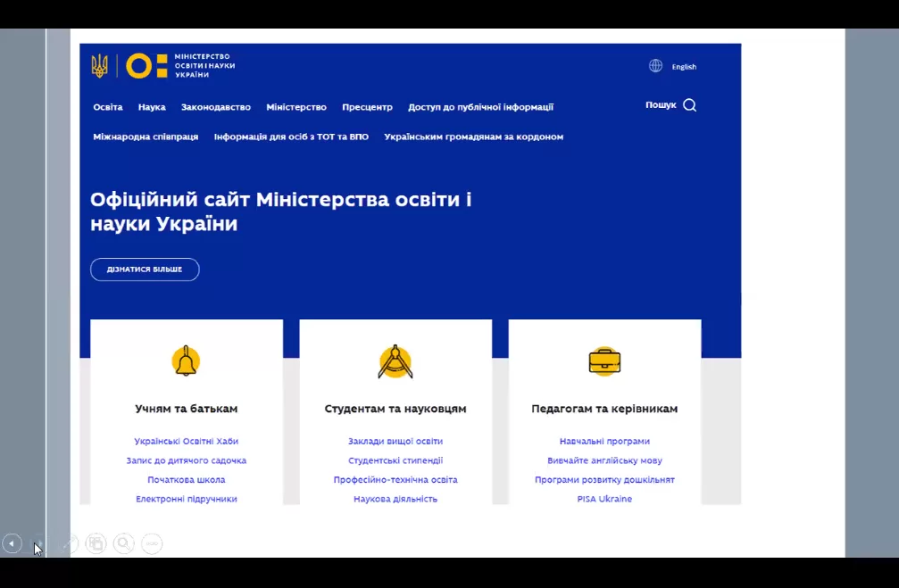Screen dimensions: 899x588
Task: Follow the Студентські стипендії link
Action: click(x=395, y=461)
